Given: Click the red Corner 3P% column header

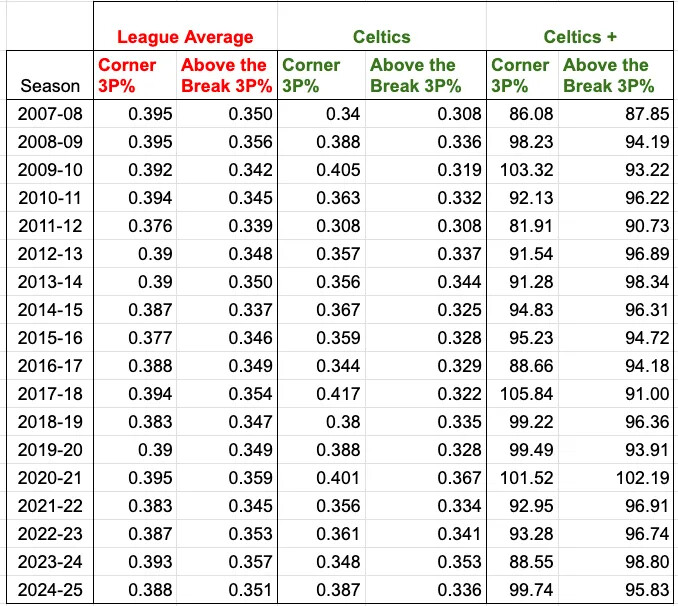Looking at the screenshot, I should tap(135, 75).
